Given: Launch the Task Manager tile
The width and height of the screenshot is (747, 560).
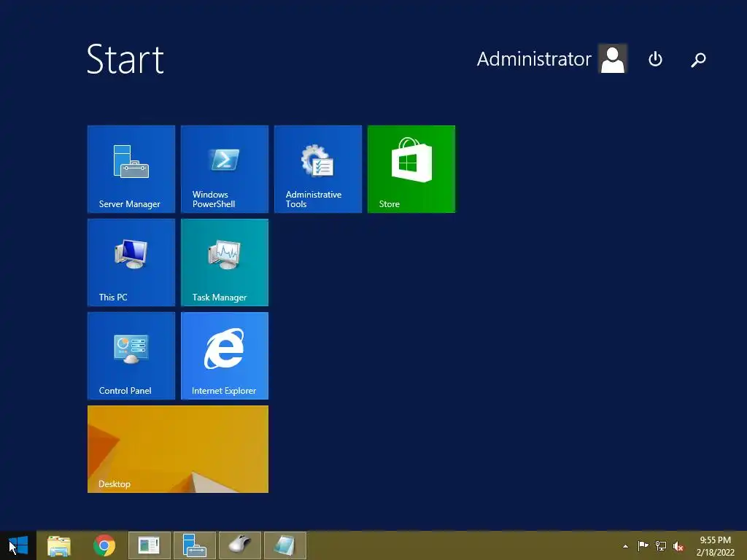Looking at the screenshot, I should (x=225, y=262).
